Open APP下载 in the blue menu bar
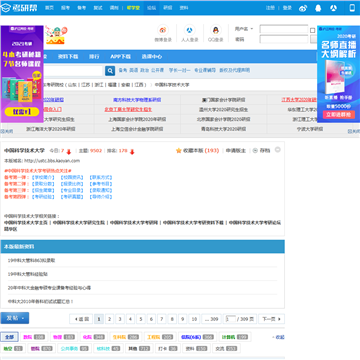 pos(120,57)
